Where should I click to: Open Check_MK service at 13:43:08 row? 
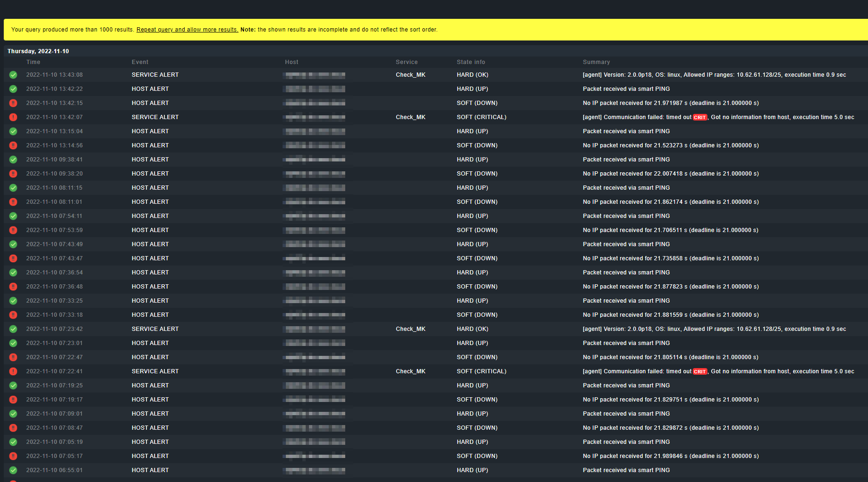(410, 75)
